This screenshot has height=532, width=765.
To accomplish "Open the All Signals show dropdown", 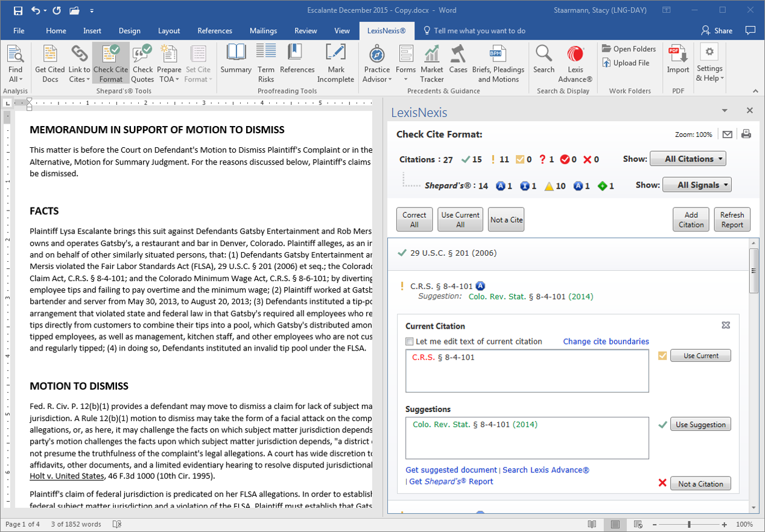I will pyautogui.click(x=697, y=185).
